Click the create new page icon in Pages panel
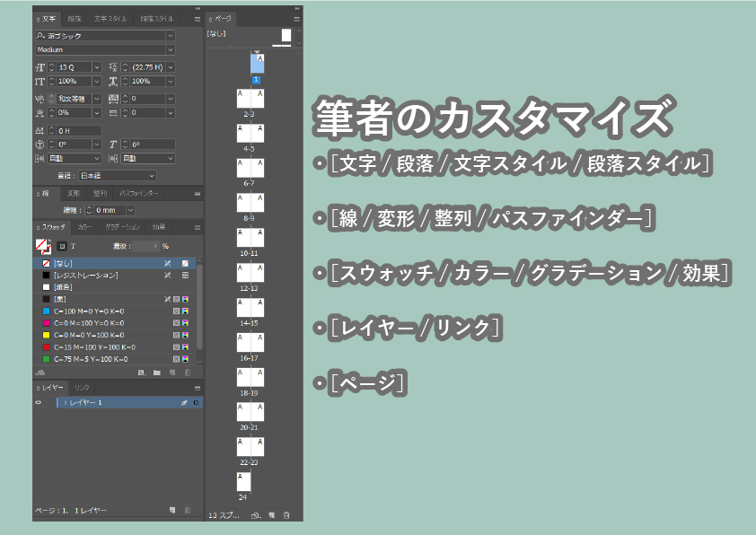756x535 pixels. pos(271,515)
